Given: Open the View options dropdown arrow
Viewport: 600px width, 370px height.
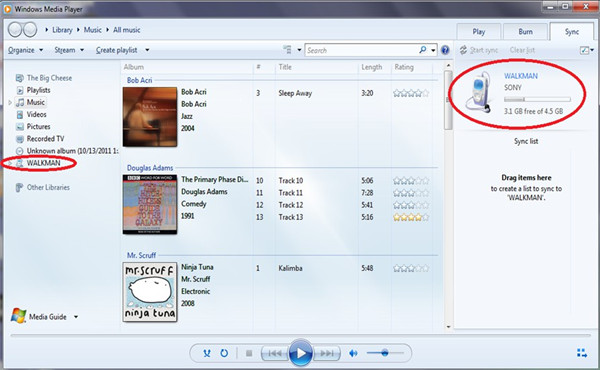Looking at the screenshot, I should 299,50.
